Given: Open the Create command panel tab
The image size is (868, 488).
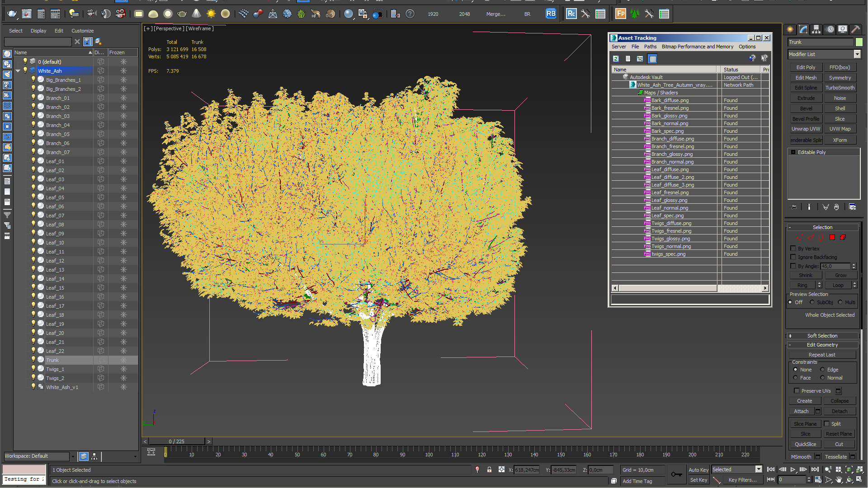Looking at the screenshot, I should (790, 29).
